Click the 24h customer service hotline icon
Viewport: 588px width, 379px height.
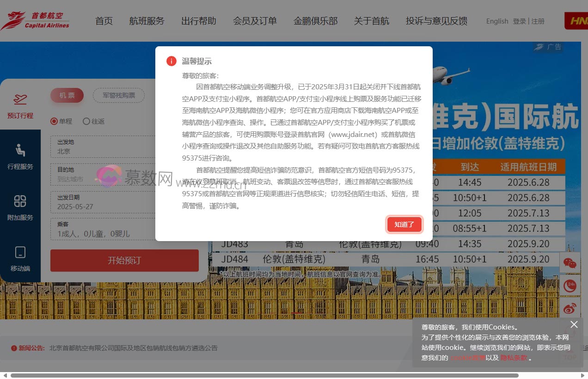pos(570,286)
